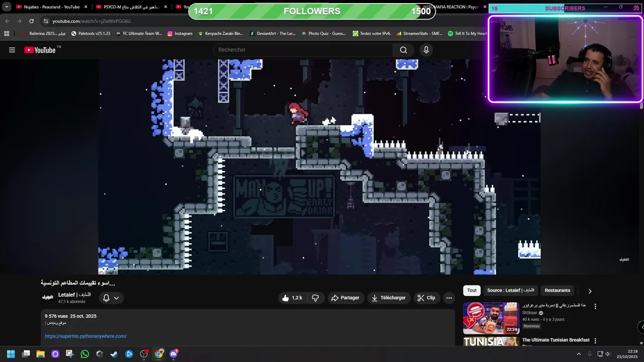644x362 pixels.
Task: Open Ballerina 2025 bookmark
Action: pos(42,34)
